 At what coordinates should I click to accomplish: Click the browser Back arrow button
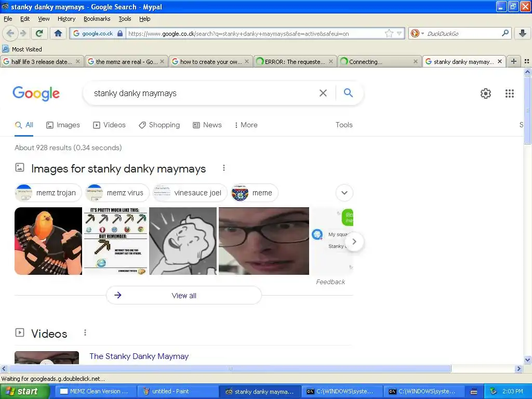(10, 33)
